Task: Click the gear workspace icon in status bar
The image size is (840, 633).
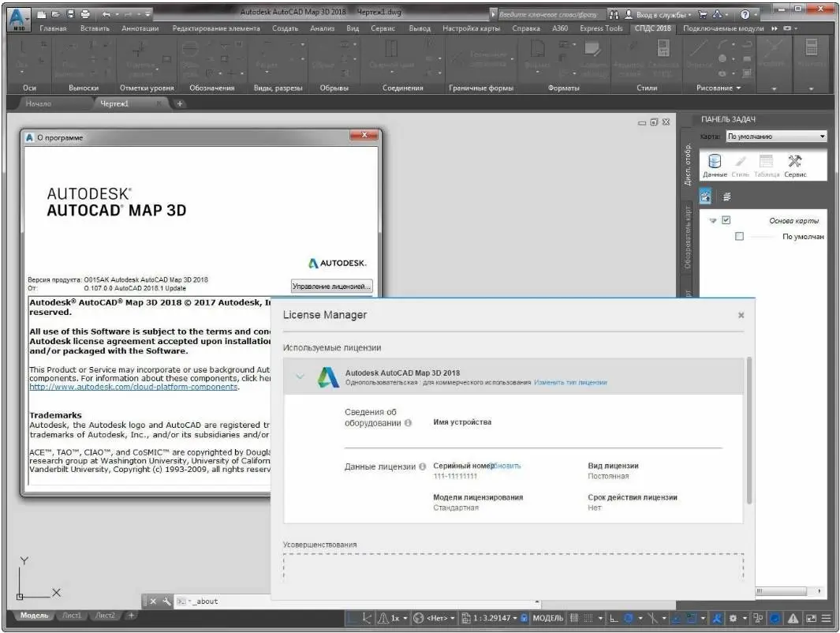Action: point(733,618)
